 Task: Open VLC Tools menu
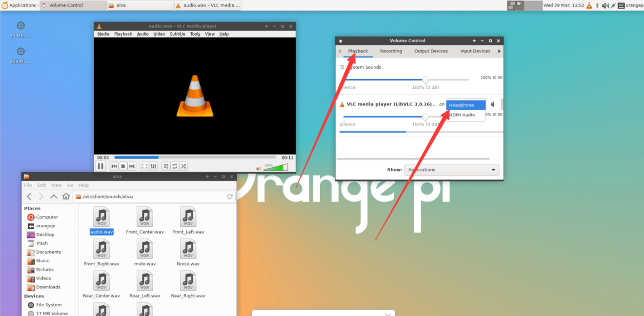[x=195, y=34]
